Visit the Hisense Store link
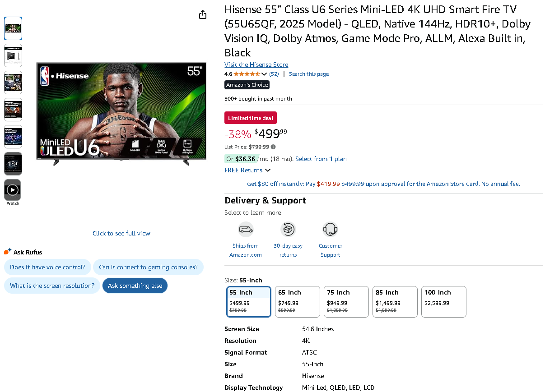 (256, 65)
